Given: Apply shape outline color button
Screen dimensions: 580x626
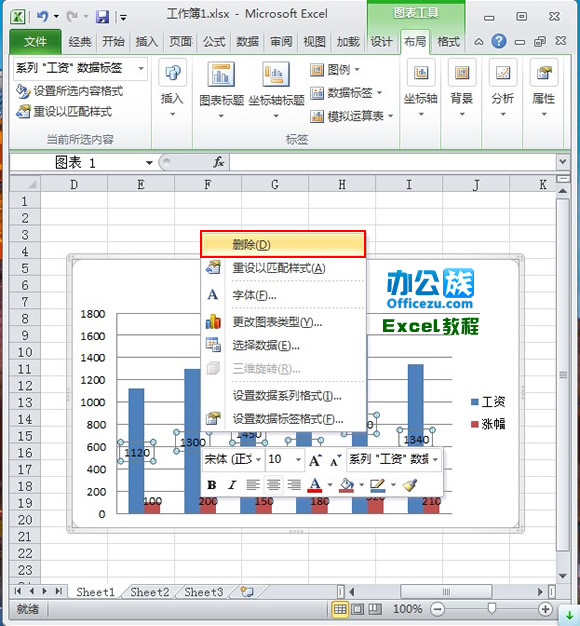Looking at the screenshot, I should pos(377,485).
